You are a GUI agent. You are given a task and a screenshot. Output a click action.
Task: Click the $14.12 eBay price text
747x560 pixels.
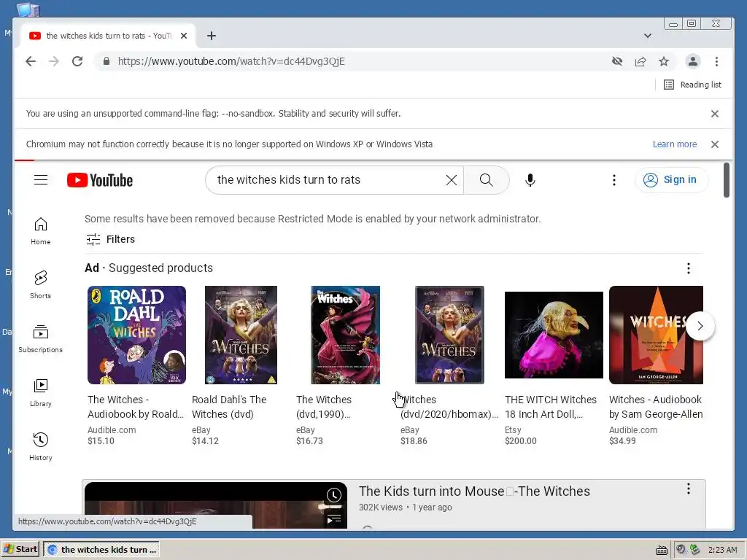click(x=205, y=441)
